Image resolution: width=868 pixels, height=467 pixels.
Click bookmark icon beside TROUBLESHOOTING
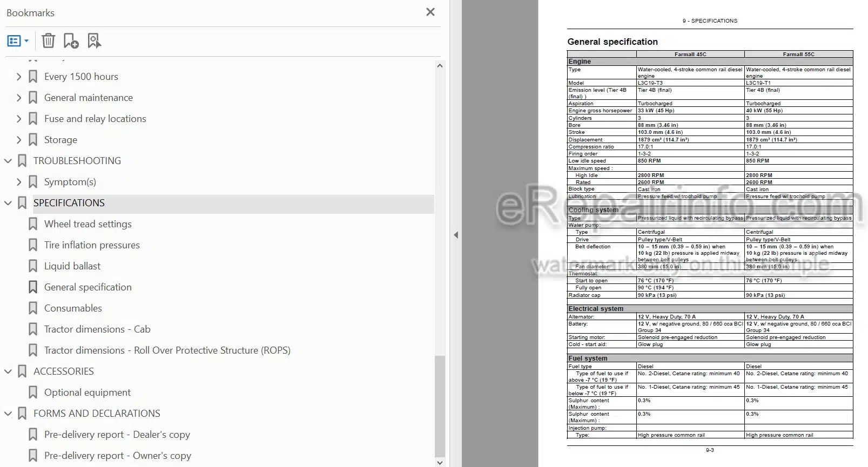pos(22,161)
